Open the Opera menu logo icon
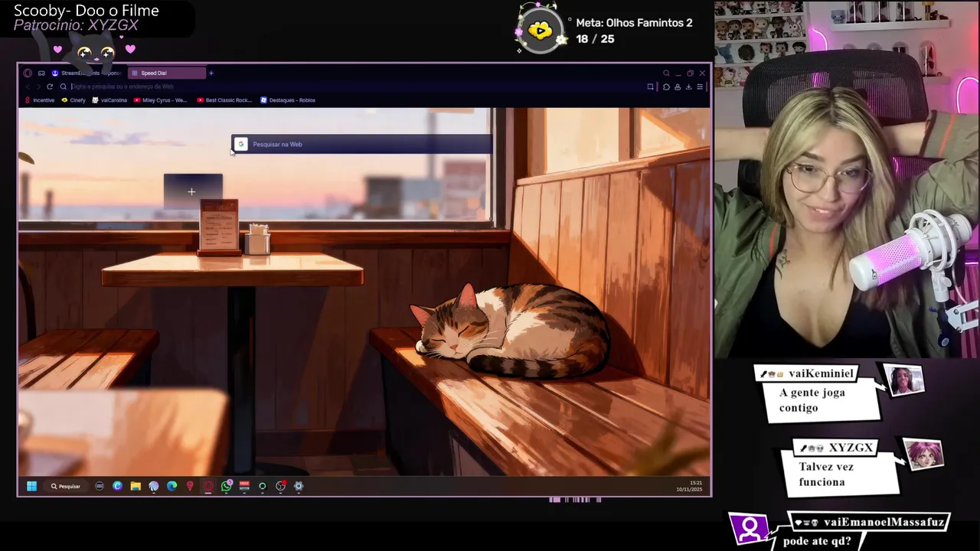 [28, 73]
